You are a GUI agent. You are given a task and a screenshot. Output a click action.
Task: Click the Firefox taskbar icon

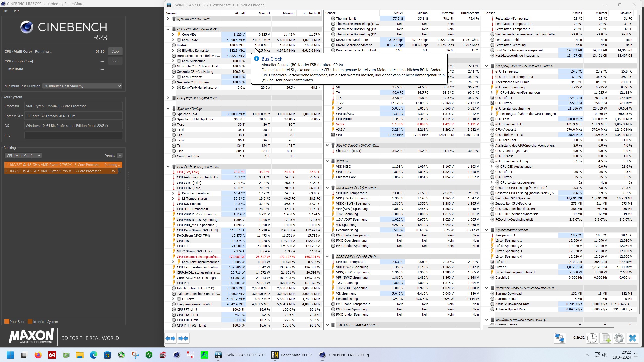[x=38, y=355]
